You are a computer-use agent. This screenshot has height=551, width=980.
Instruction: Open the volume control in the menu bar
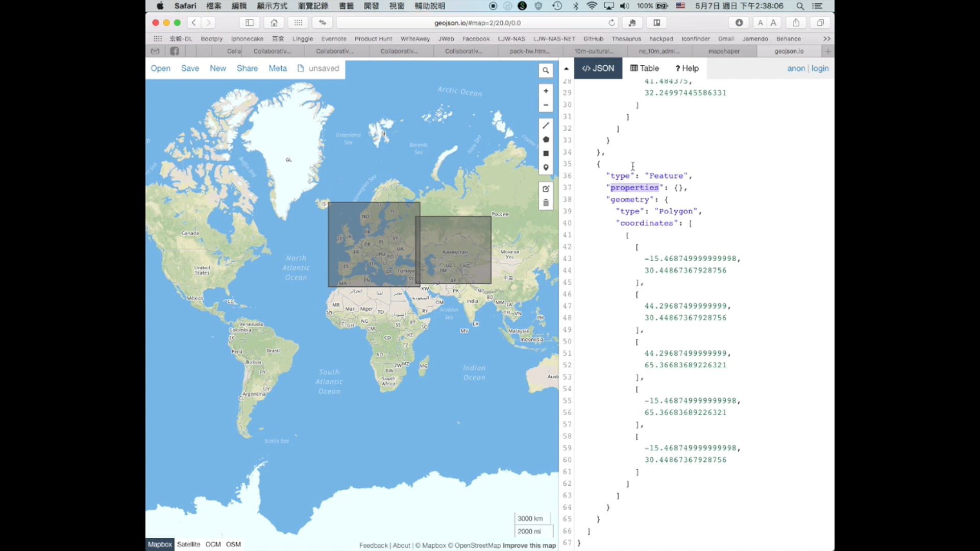click(625, 6)
